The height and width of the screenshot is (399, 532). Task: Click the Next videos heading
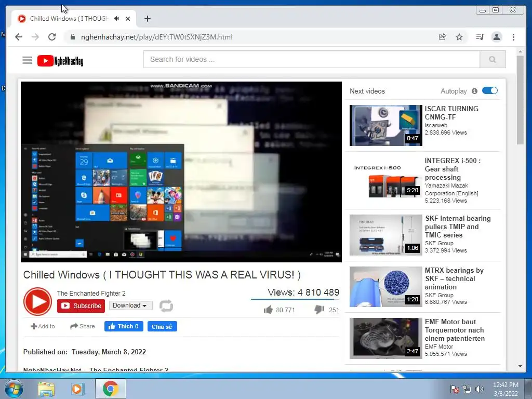[x=367, y=91]
